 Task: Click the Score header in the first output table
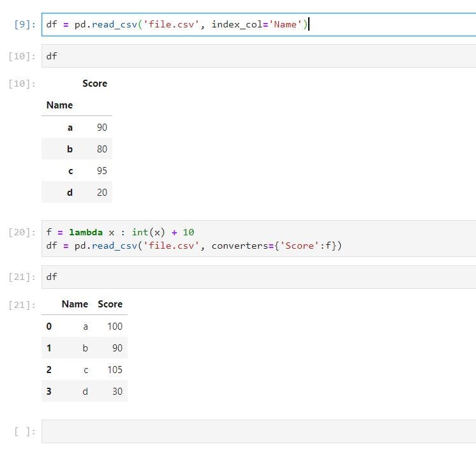(94, 84)
